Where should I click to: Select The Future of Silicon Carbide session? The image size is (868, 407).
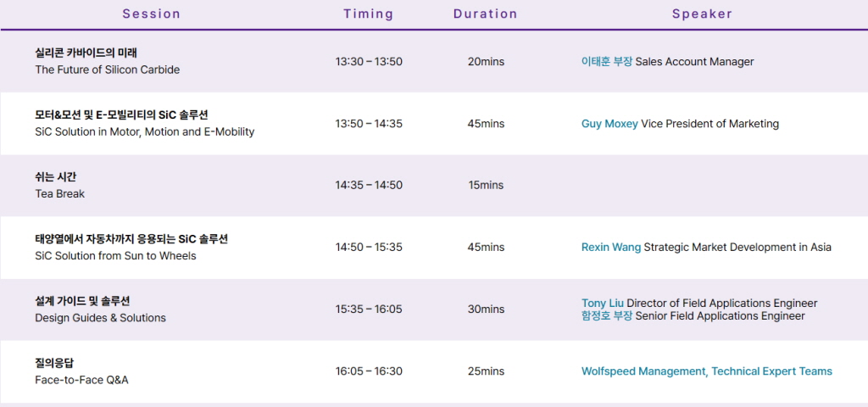[108, 70]
